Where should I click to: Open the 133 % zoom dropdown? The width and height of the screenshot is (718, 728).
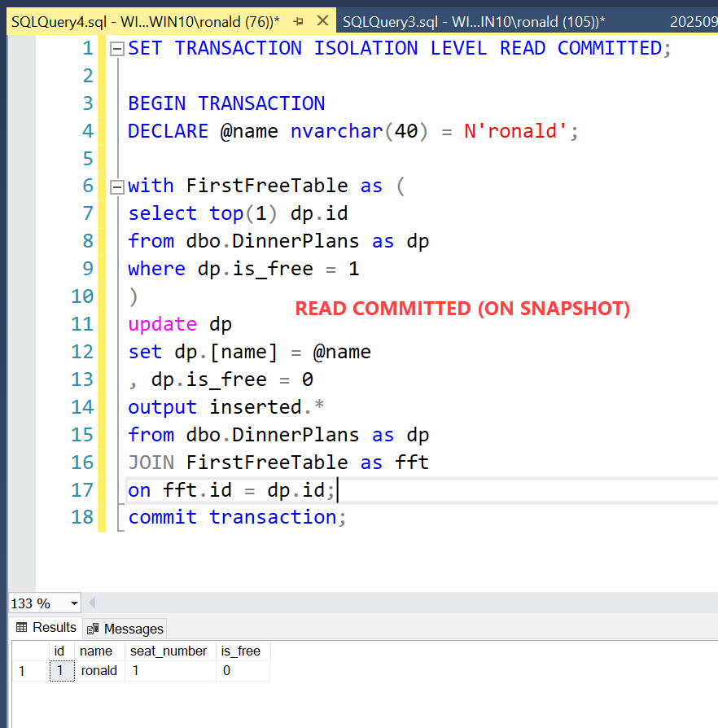point(75,603)
